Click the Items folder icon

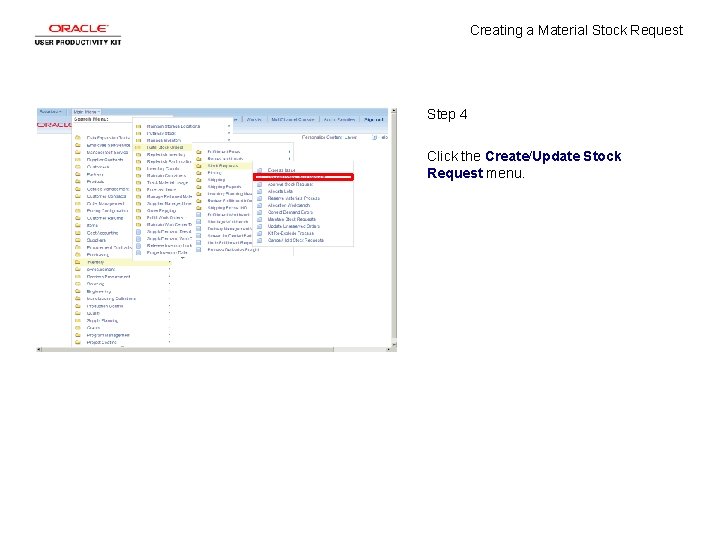(78, 225)
